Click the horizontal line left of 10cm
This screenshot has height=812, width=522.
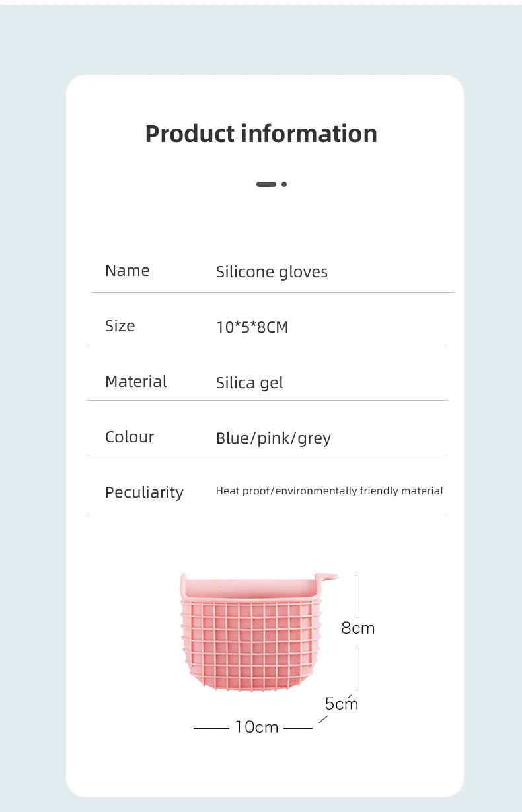[x=211, y=728]
